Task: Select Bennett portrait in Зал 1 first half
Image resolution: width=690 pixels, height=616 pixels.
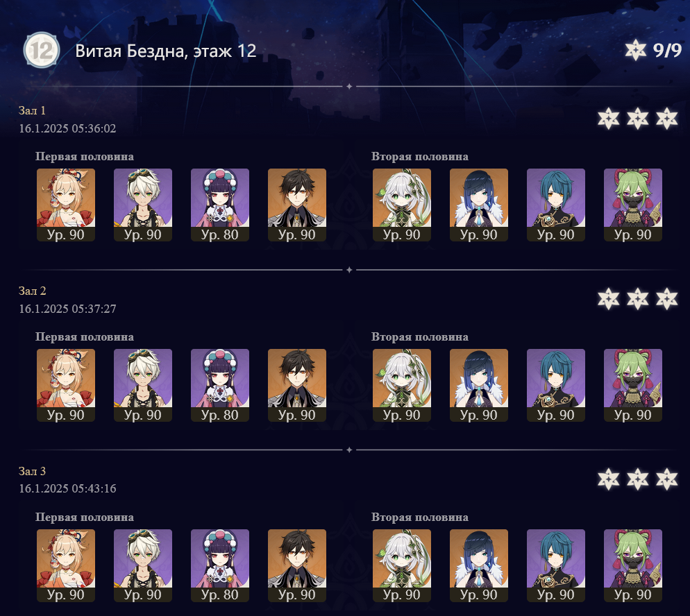Action: 143,205
